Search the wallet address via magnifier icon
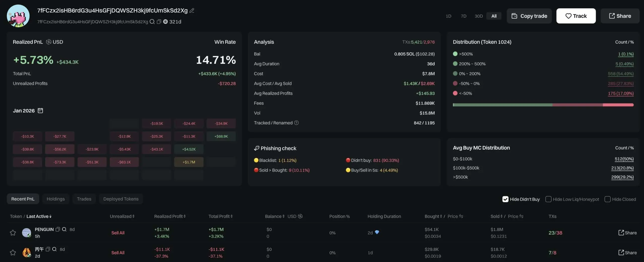 [152, 22]
